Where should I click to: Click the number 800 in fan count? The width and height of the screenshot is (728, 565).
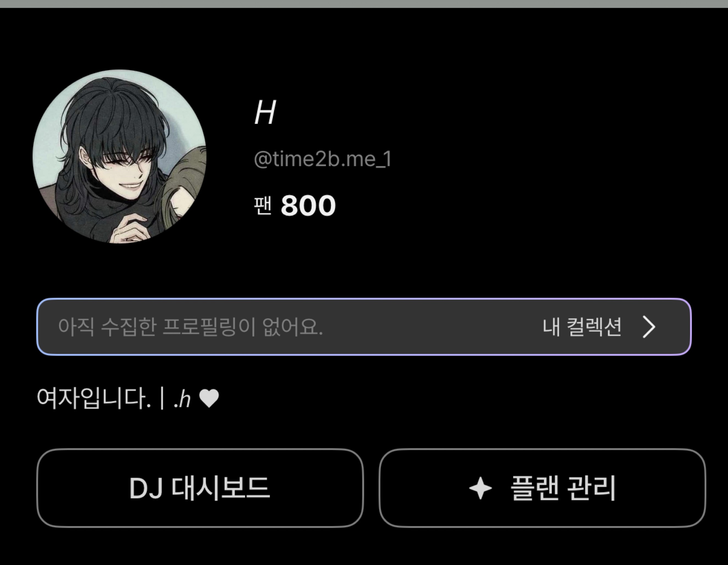click(308, 205)
